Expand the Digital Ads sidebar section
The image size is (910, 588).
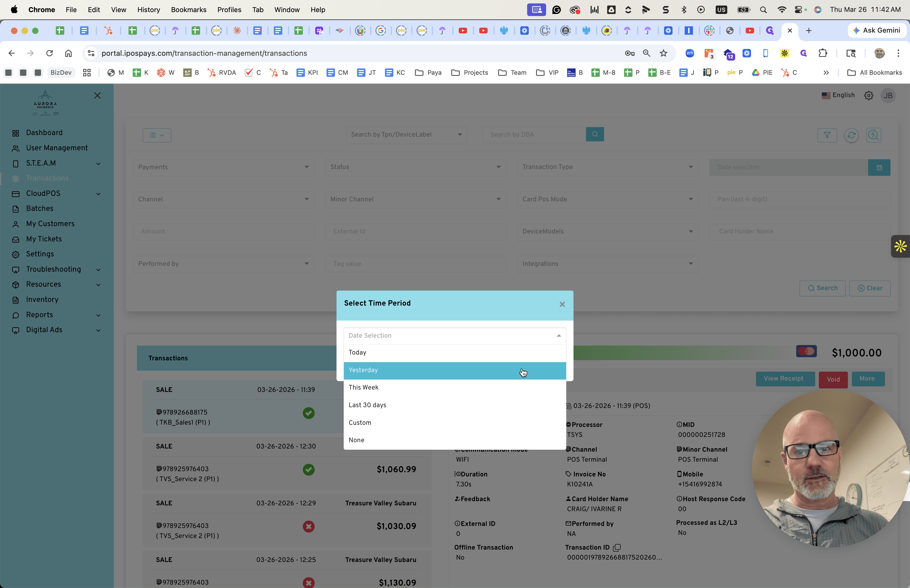tap(57, 330)
